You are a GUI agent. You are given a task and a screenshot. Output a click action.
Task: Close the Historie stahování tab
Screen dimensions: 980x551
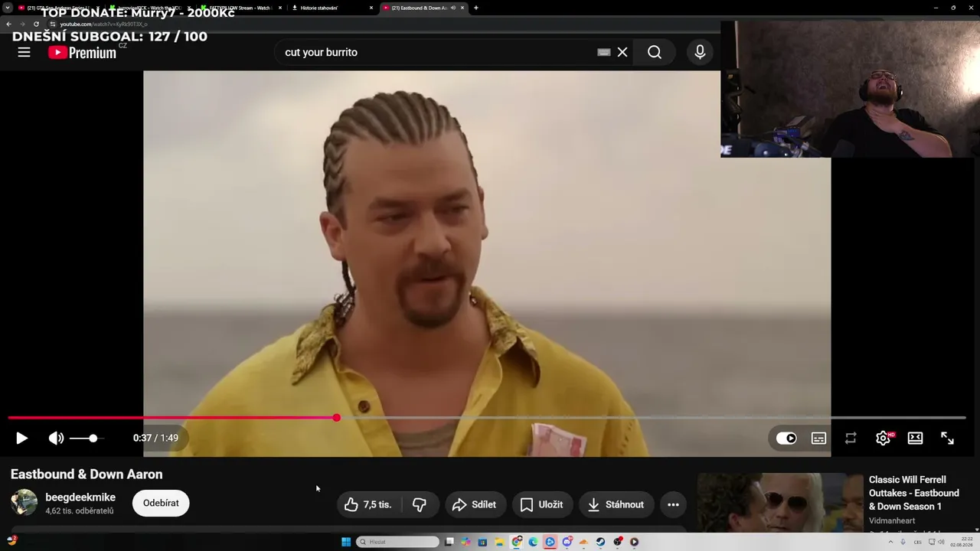click(371, 8)
